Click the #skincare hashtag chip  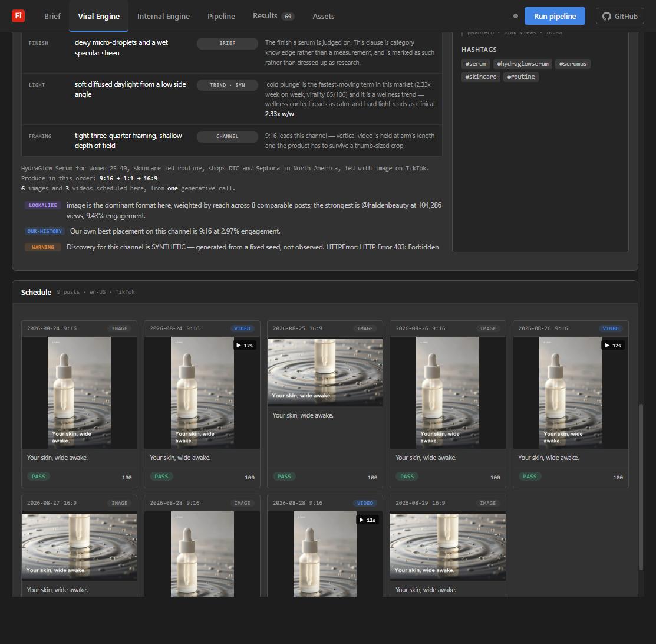pyautogui.click(x=481, y=77)
